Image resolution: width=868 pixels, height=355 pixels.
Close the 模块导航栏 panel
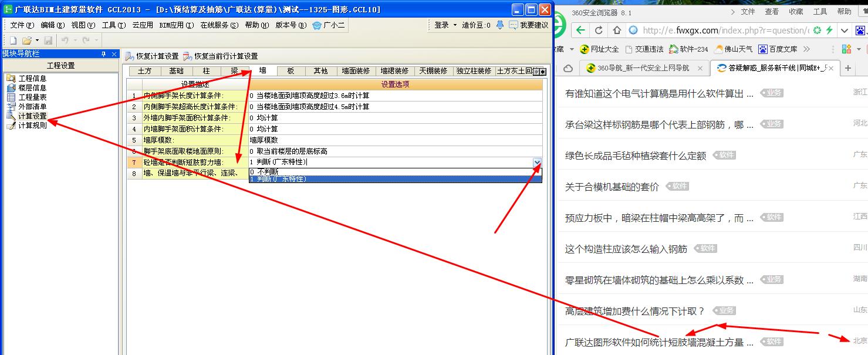pyautogui.click(x=113, y=54)
